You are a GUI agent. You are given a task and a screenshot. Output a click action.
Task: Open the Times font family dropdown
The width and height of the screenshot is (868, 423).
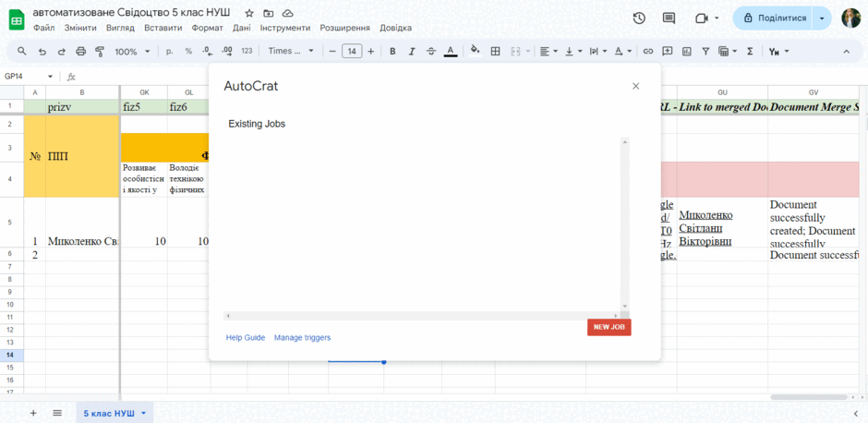click(x=291, y=51)
